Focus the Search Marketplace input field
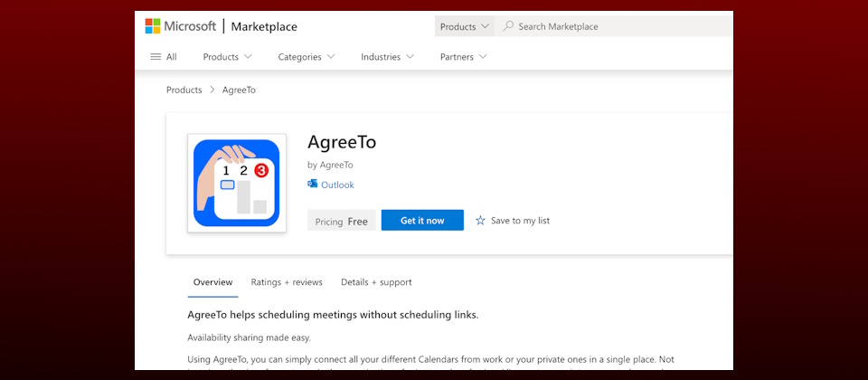 615,26
